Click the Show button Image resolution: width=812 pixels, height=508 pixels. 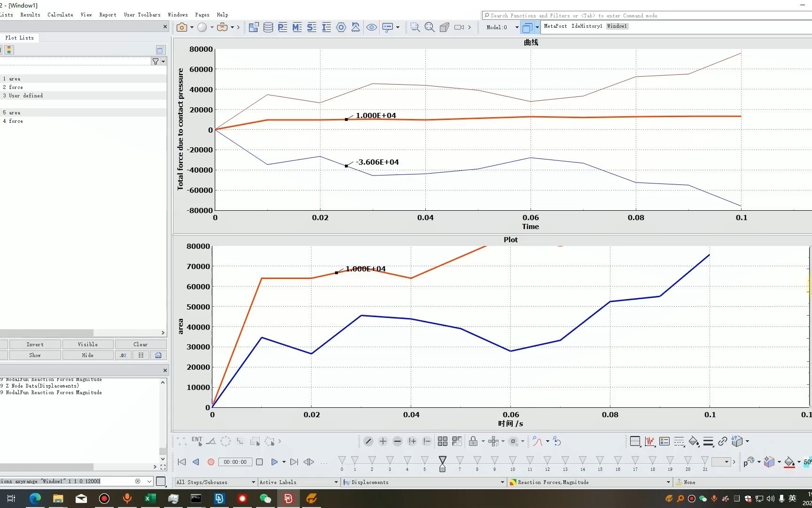tap(35, 355)
